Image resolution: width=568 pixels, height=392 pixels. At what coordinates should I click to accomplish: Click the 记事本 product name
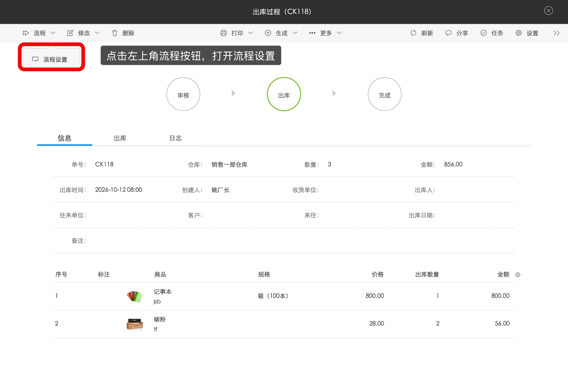tap(163, 292)
